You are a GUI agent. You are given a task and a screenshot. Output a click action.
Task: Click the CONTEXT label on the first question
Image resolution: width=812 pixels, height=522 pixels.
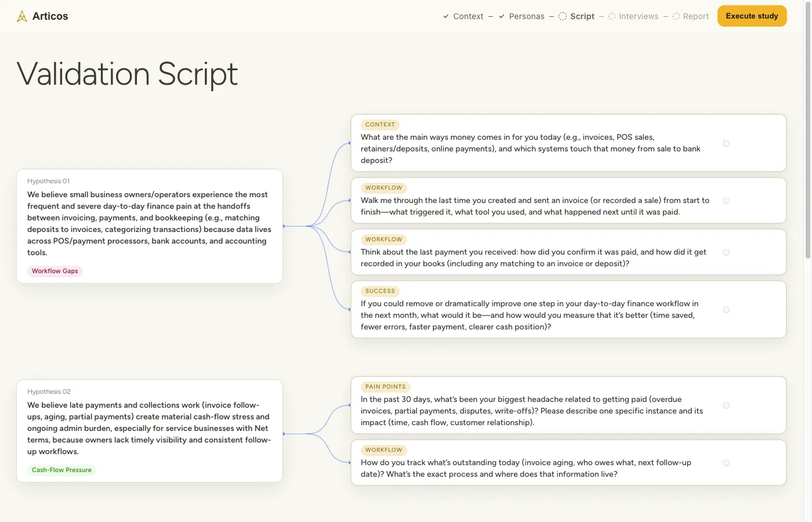click(380, 125)
